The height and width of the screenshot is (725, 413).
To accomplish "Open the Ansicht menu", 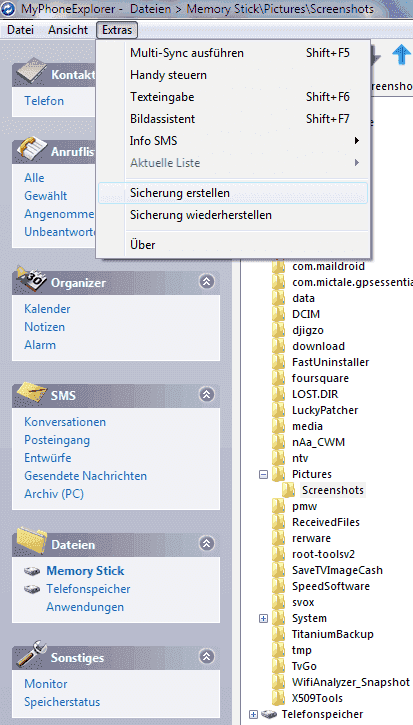I will click(x=68, y=30).
